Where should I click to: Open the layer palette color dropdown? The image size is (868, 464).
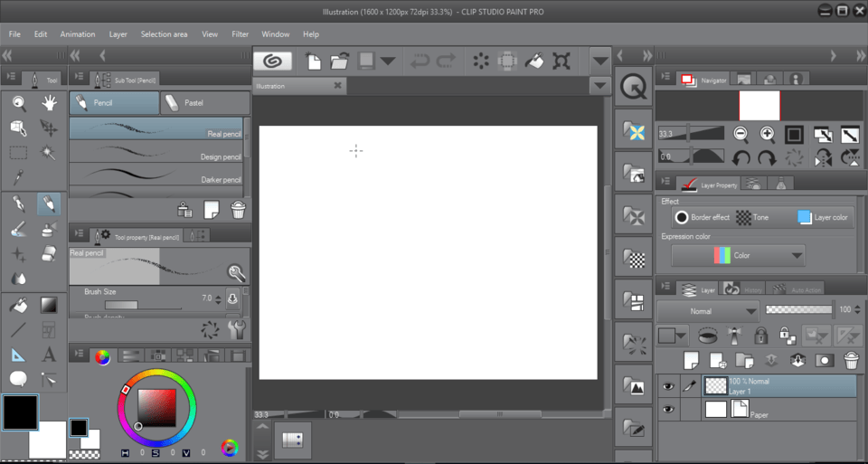tap(673, 336)
